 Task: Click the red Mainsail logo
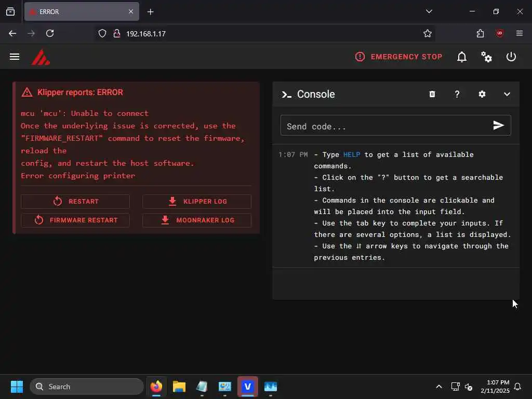(x=41, y=57)
